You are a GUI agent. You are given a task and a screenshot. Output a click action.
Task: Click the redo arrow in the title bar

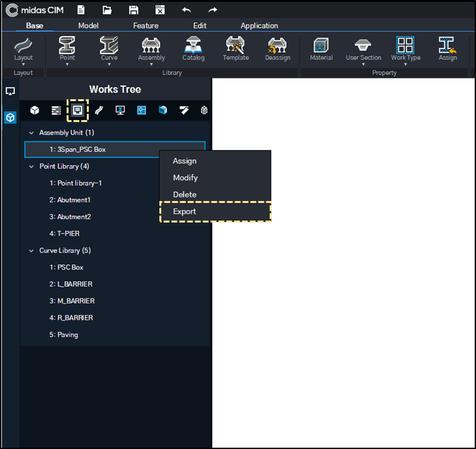click(x=213, y=10)
